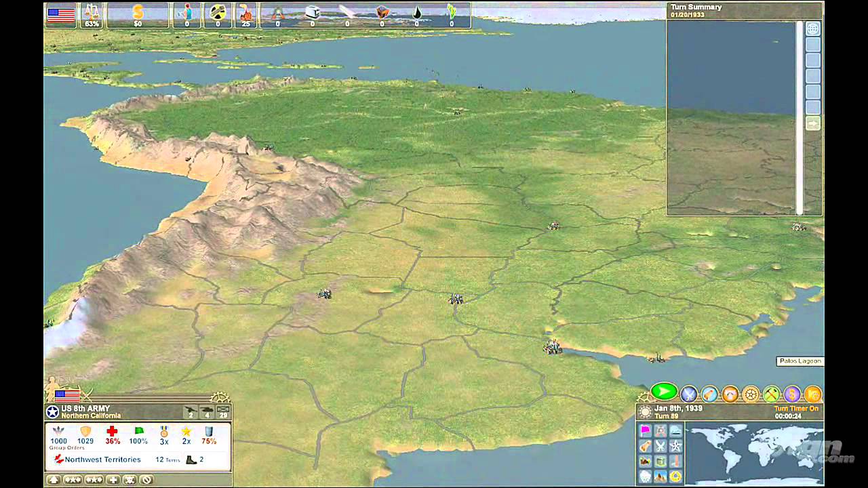Screen dimensions: 868x488
Task: Click the yellow and black arms resource icon
Action: coord(218,15)
